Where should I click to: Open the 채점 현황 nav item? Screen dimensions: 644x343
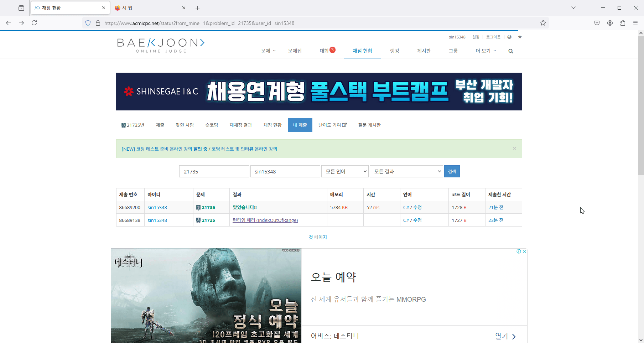(x=363, y=51)
